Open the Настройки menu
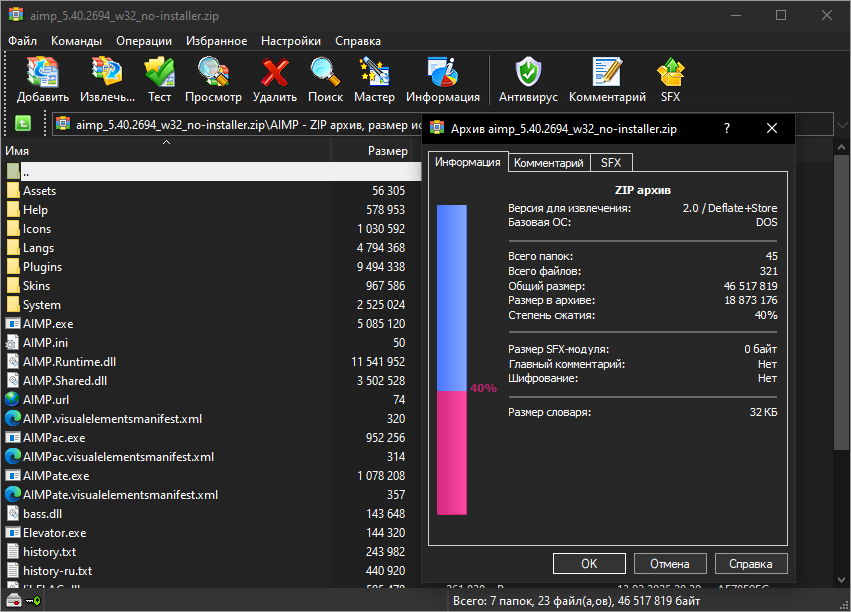Screen dimensions: 851x612 point(291,41)
